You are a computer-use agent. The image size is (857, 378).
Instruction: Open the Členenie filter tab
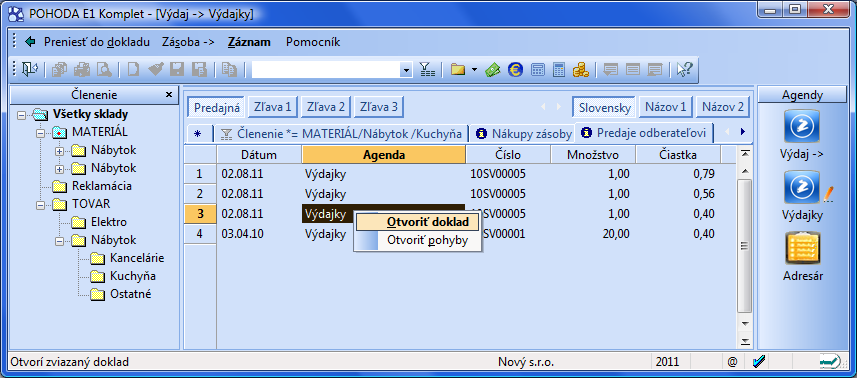(x=341, y=133)
